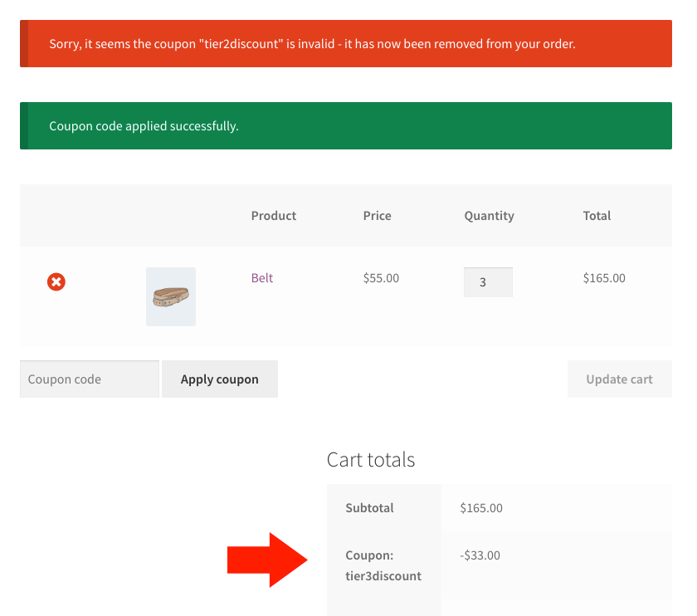This screenshot has width=697, height=616.
Task: Click the Quantity column header
Action: [489, 216]
